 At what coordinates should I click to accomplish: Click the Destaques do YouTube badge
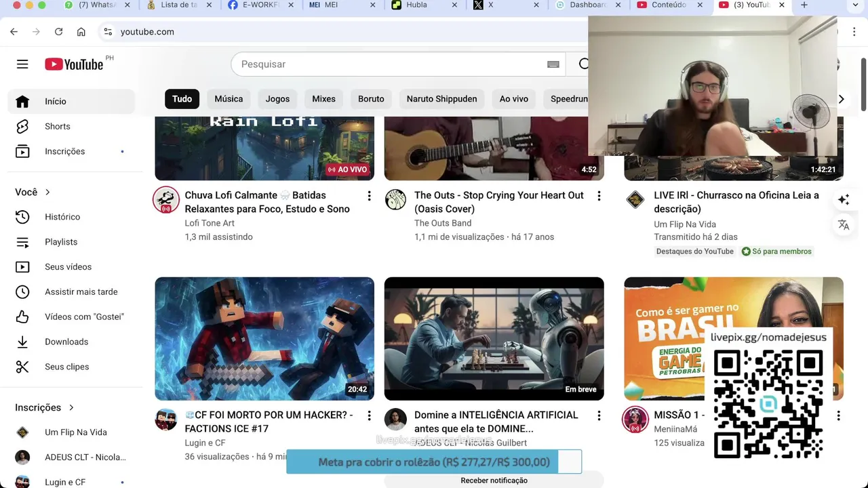point(694,251)
